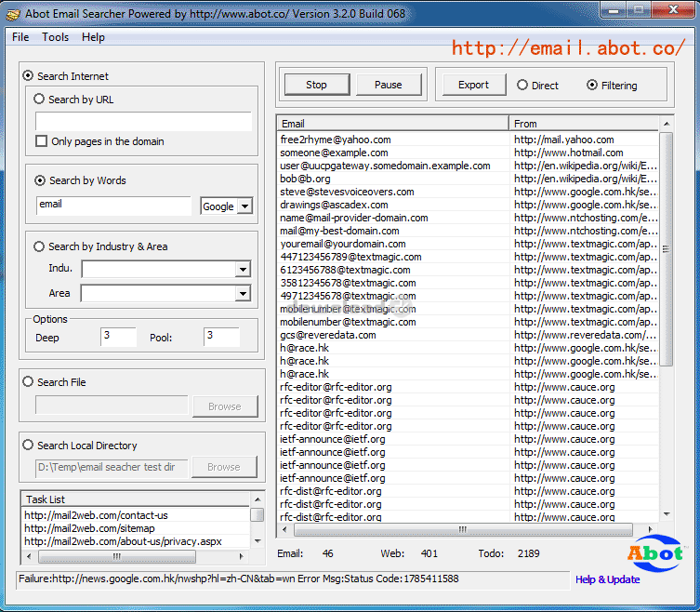700x612 pixels.
Task: Click email list vertical scrollbar thumb
Action: pos(667,249)
